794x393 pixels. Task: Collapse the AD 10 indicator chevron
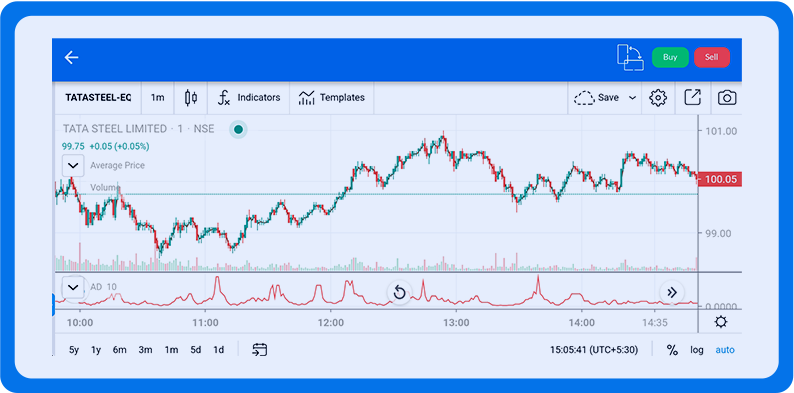(73, 288)
